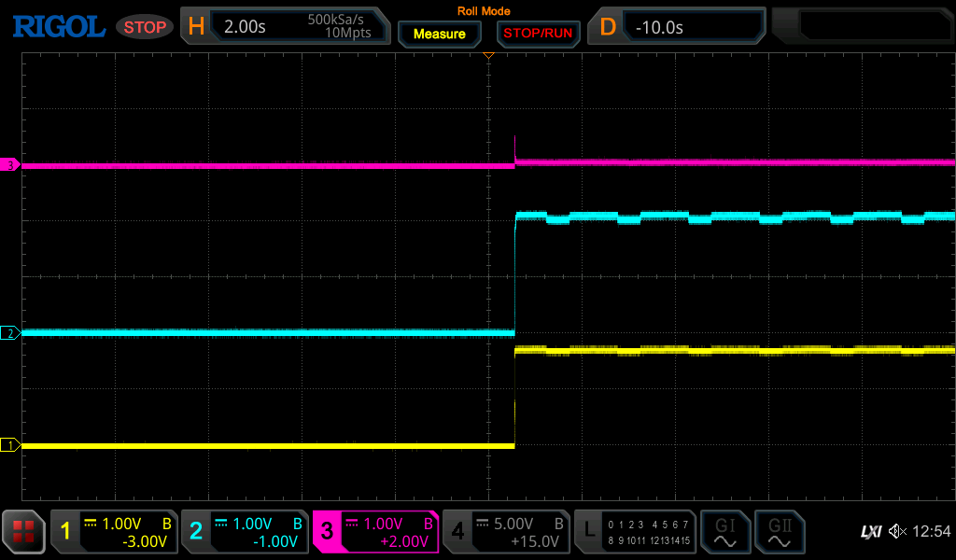
Task: Click the RIGOL logo
Action: [x=59, y=27]
